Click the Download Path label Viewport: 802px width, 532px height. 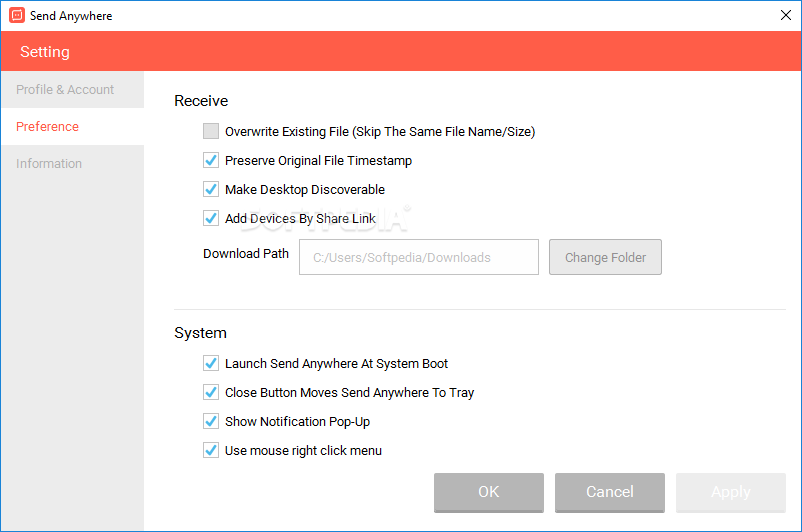point(246,254)
